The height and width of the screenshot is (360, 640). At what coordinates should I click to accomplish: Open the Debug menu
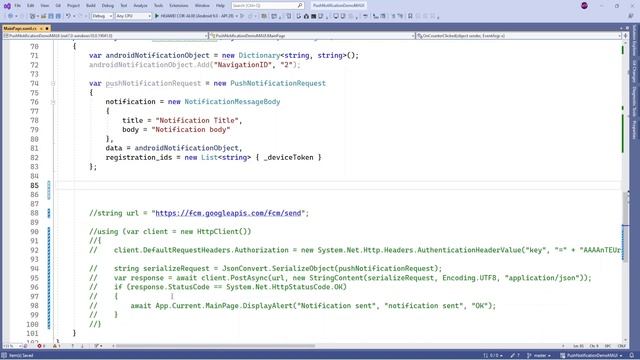[x=108, y=6]
